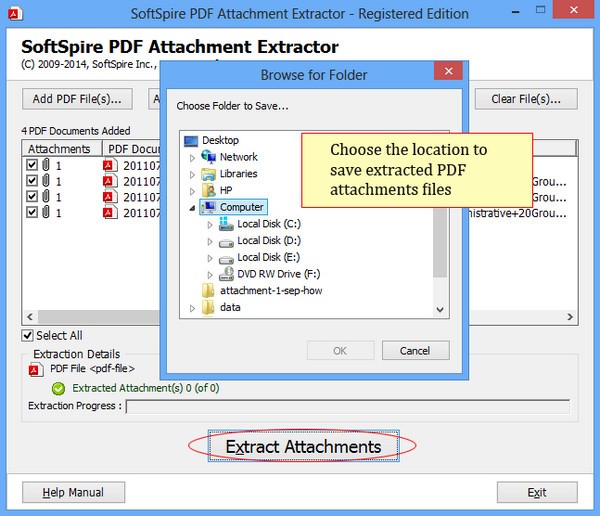Uncheck the Select All checkbox
The height and width of the screenshot is (516, 600).
(x=27, y=336)
